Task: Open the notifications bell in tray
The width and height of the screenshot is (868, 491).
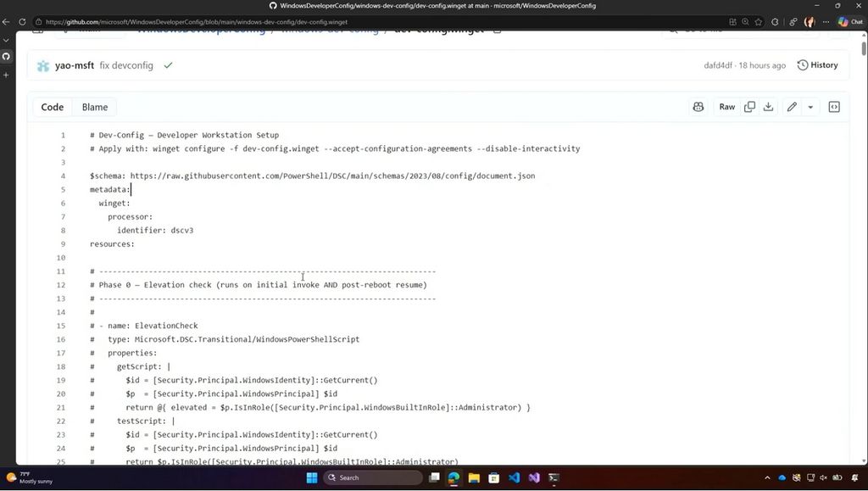Action: (854, 477)
